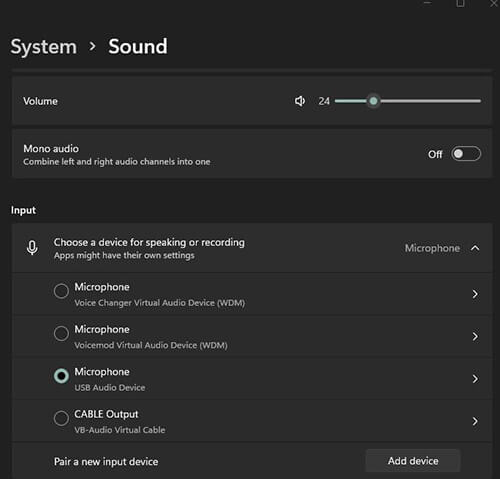Click the microphone icon beside input chooser
500x479 pixels.
32,248
